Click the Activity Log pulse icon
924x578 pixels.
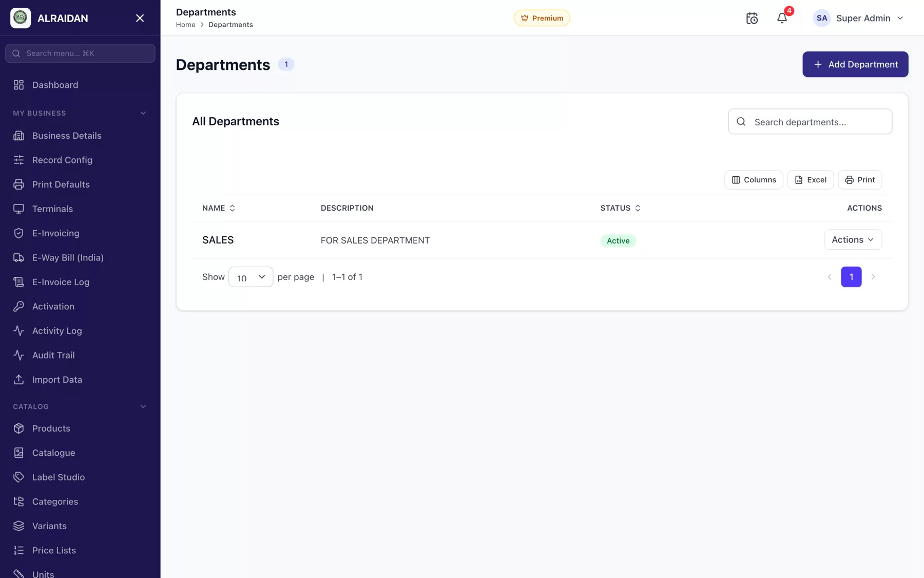pyautogui.click(x=19, y=331)
